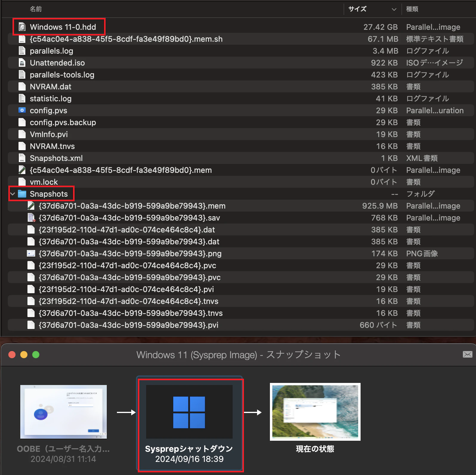Click icon of the {37d6a701...}.dat file
The image size is (476, 475).
(31, 242)
